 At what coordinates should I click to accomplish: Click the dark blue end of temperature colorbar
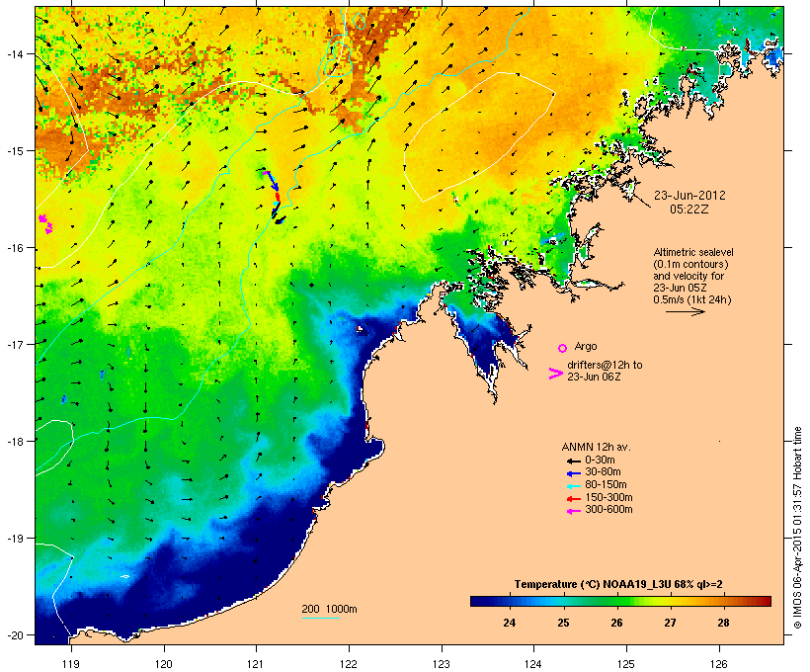(478, 601)
